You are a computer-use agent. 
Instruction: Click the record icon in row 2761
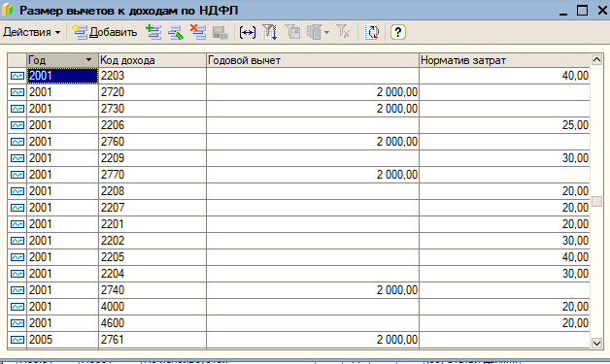point(17,340)
